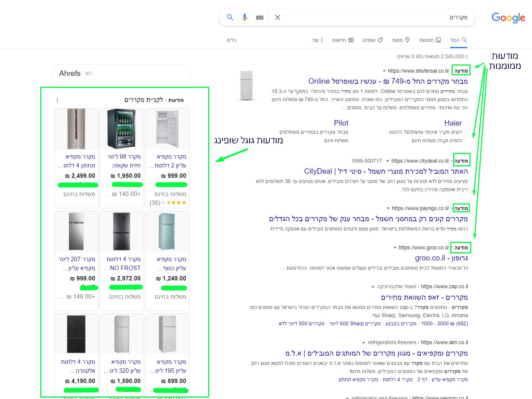Viewport: 532px width, 399px height.
Task: Click the 'מקרר 207 ליטר' product title
Action: click(77, 264)
